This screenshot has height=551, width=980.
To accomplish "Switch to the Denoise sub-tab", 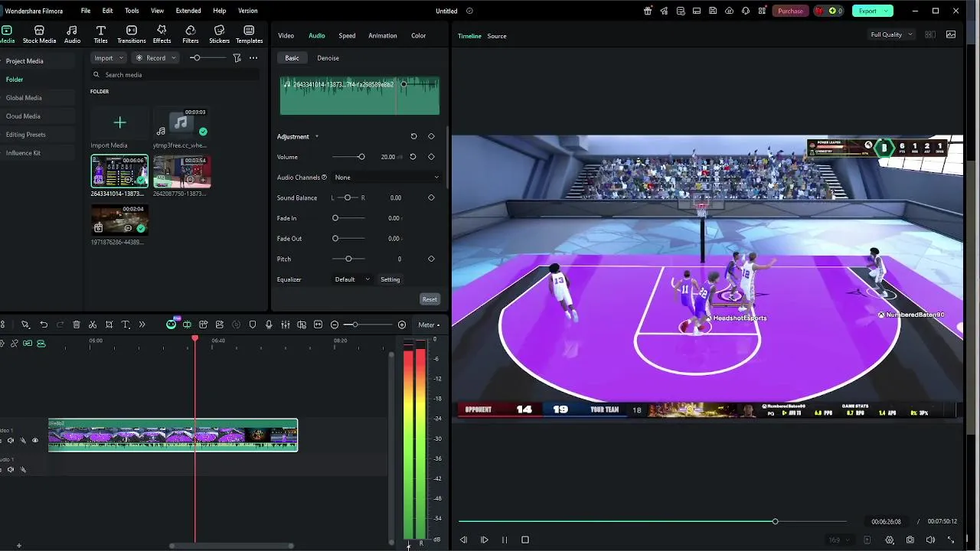I will pyautogui.click(x=328, y=58).
